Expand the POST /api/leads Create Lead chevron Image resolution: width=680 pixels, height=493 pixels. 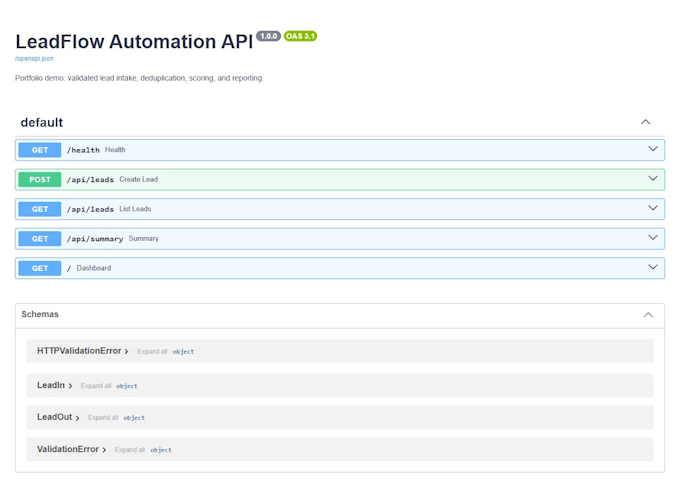[x=653, y=179]
